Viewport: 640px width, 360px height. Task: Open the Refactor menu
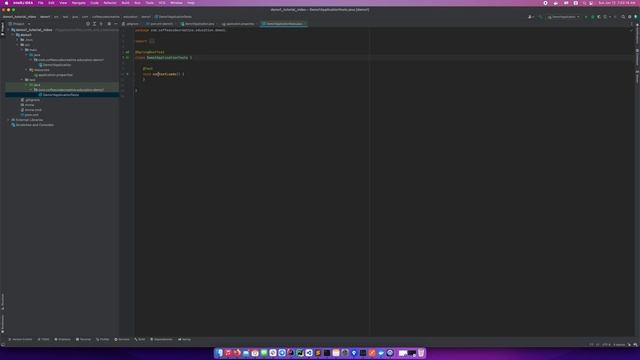pyautogui.click(x=110, y=3)
